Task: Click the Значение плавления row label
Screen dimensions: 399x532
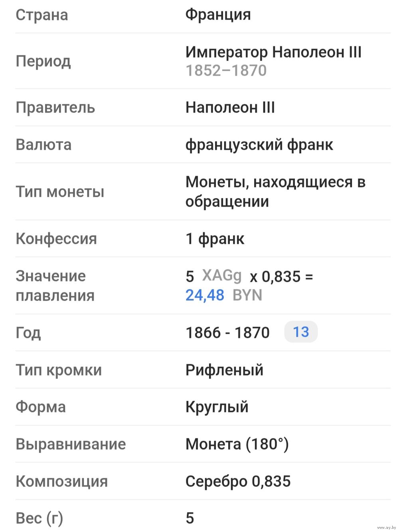Action: coord(55,286)
